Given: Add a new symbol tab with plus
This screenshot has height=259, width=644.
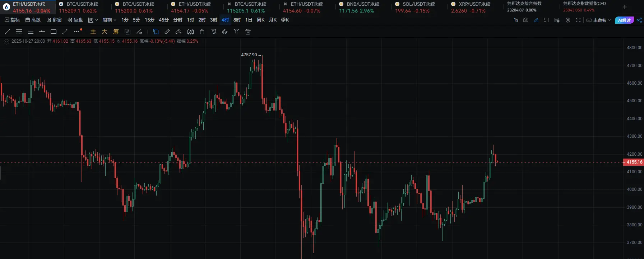Looking at the screenshot, I should 625,7.
